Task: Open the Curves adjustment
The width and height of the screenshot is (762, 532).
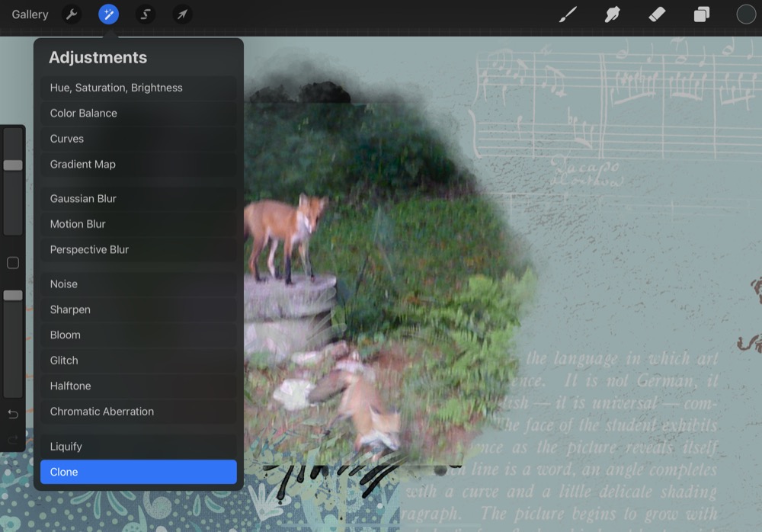Action: click(139, 139)
